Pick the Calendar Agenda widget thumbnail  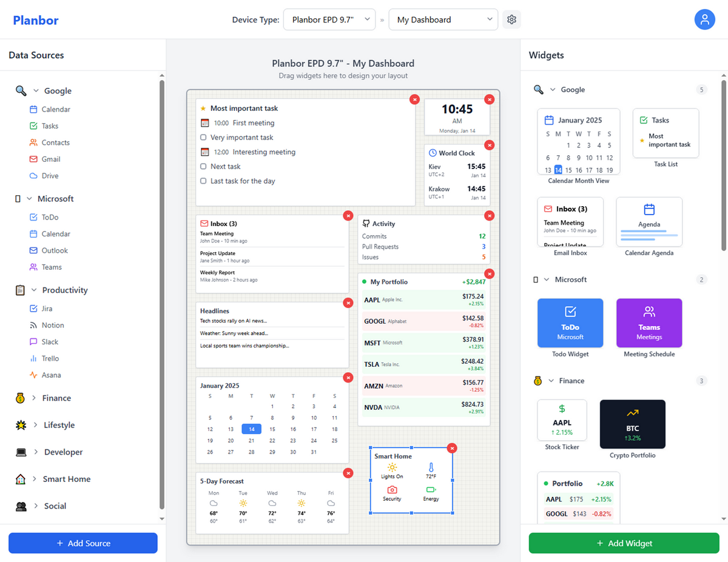coord(649,222)
